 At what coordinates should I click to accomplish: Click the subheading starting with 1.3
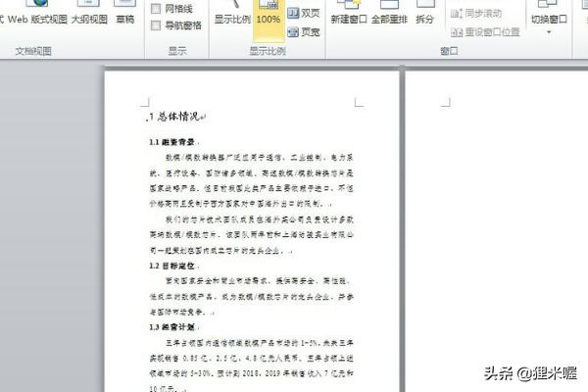(x=172, y=327)
